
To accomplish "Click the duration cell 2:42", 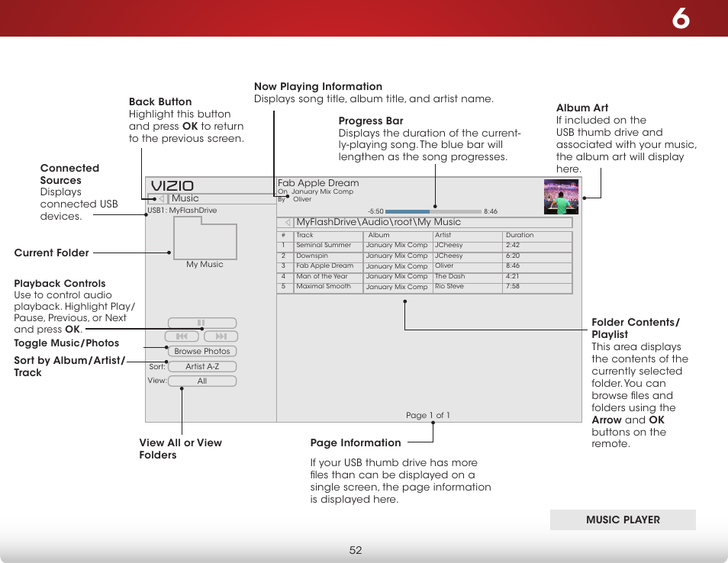I will pyautogui.click(x=513, y=245).
